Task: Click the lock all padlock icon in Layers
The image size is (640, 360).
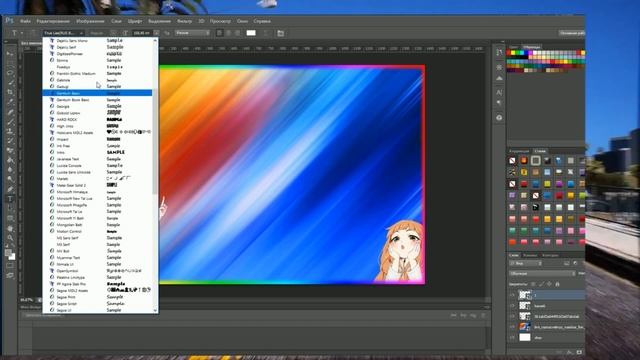Action: [x=557, y=284]
